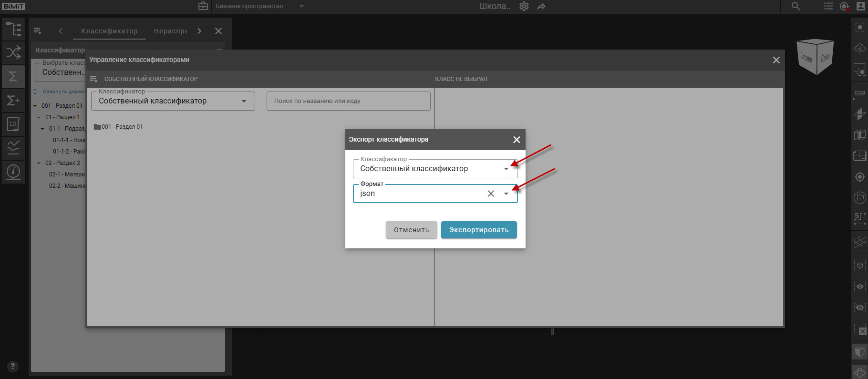The height and width of the screenshot is (379, 868).
Task: Open the settings gear next to Школа
Action: (x=524, y=7)
